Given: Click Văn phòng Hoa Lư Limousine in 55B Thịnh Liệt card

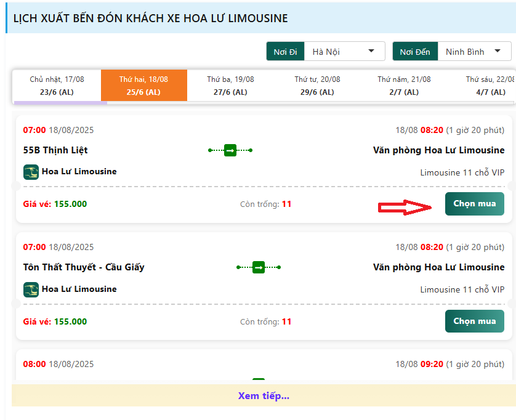Looking at the screenshot, I should pyautogui.click(x=438, y=150).
